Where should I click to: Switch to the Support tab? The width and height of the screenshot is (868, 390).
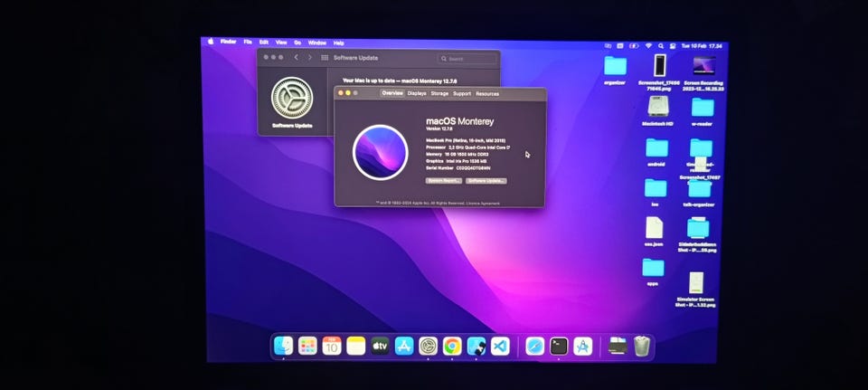(462, 93)
